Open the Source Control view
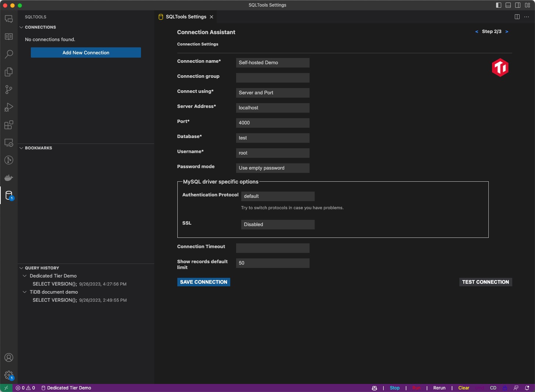Image resolution: width=535 pixels, height=392 pixels. pyautogui.click(x=9, y=90)
